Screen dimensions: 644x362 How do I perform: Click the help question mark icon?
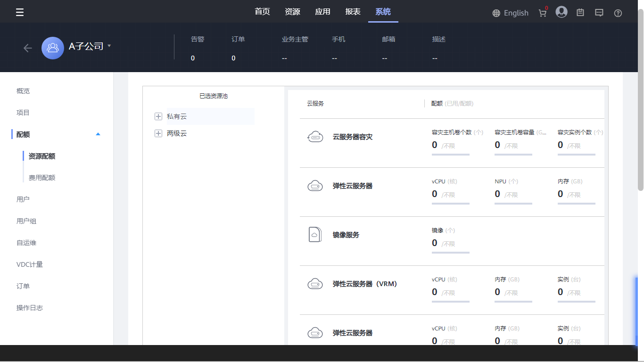point(618,13)
